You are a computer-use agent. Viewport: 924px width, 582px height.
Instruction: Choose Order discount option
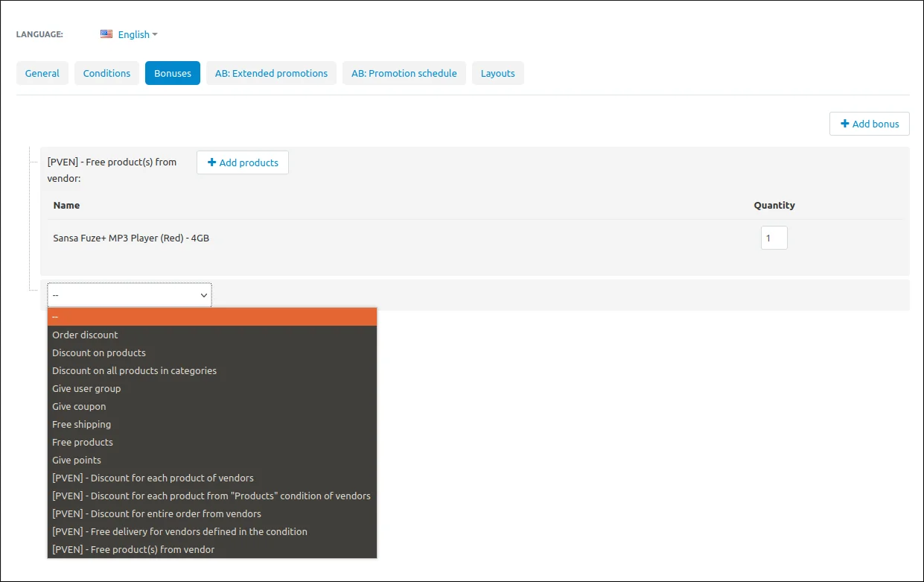coord(212,335)
